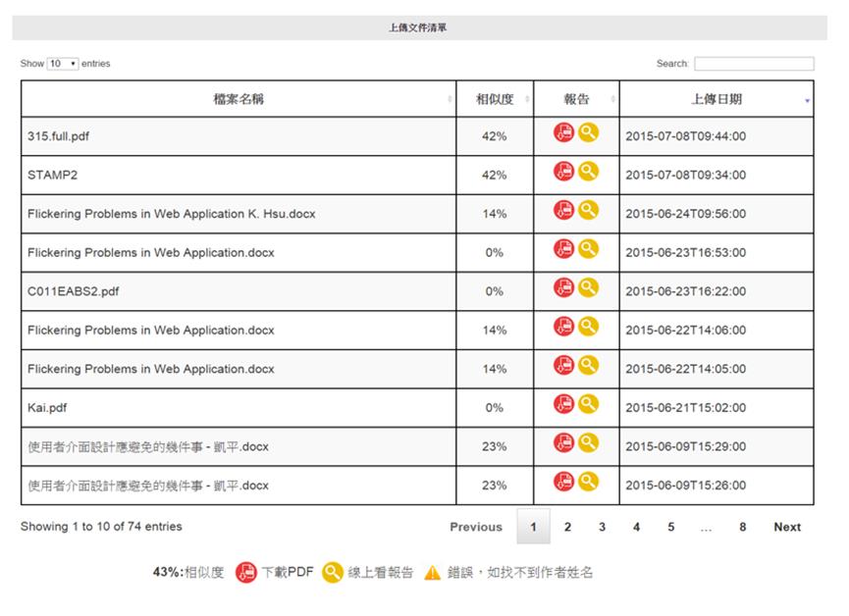Select file name STAMP2
The image size is (849, 616).
(53, 175)
